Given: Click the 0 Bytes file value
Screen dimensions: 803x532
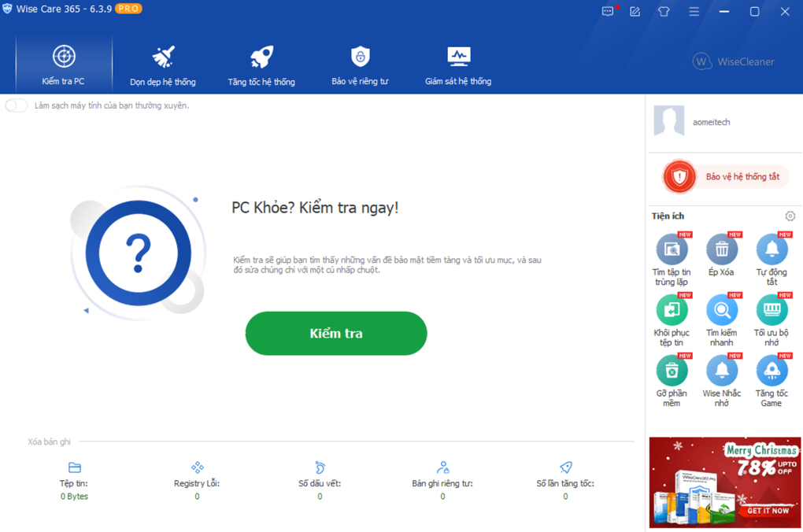Looking at the screenshot, I should 74,497.
